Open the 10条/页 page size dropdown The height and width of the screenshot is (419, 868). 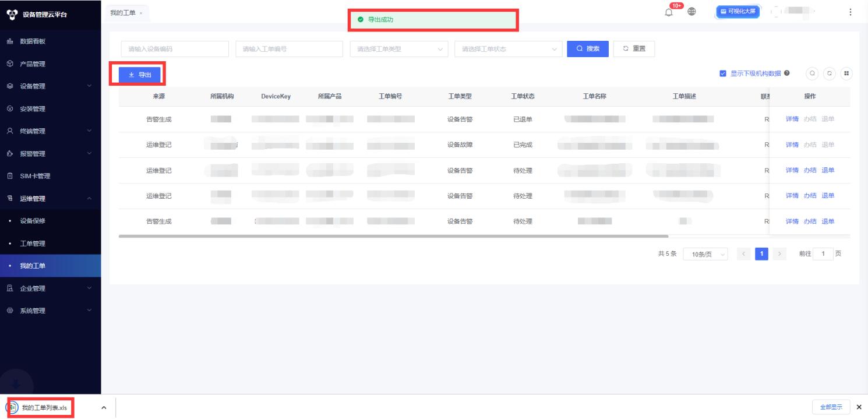click(705, 254)
